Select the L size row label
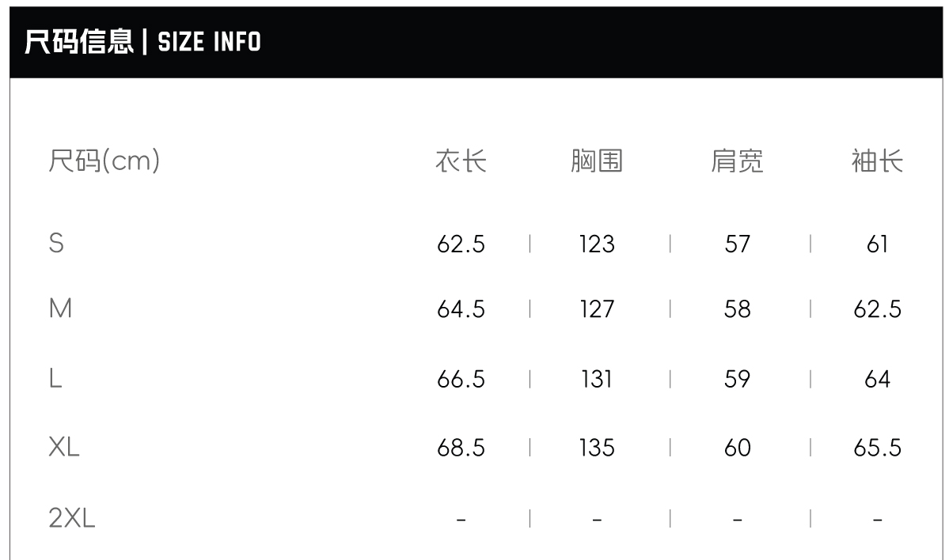 click(55, 379)
